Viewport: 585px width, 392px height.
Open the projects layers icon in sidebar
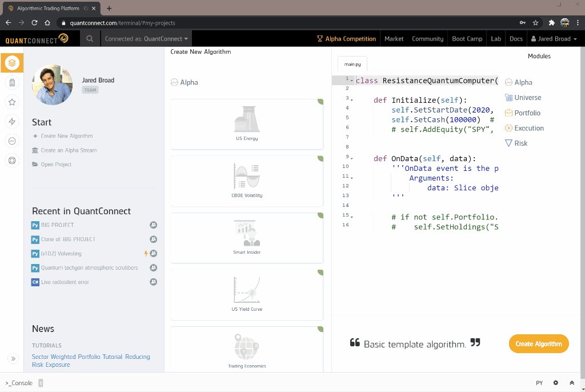pos(12,63)
